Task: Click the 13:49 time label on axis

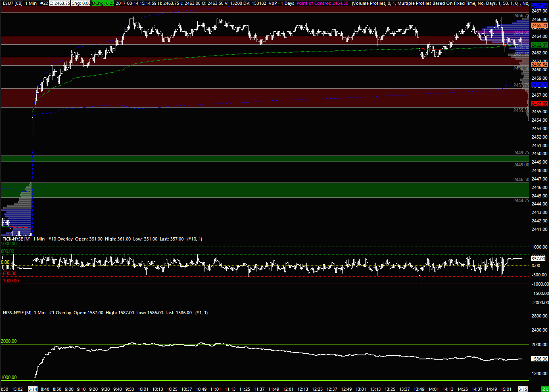Action: click(x=419, y=389)
